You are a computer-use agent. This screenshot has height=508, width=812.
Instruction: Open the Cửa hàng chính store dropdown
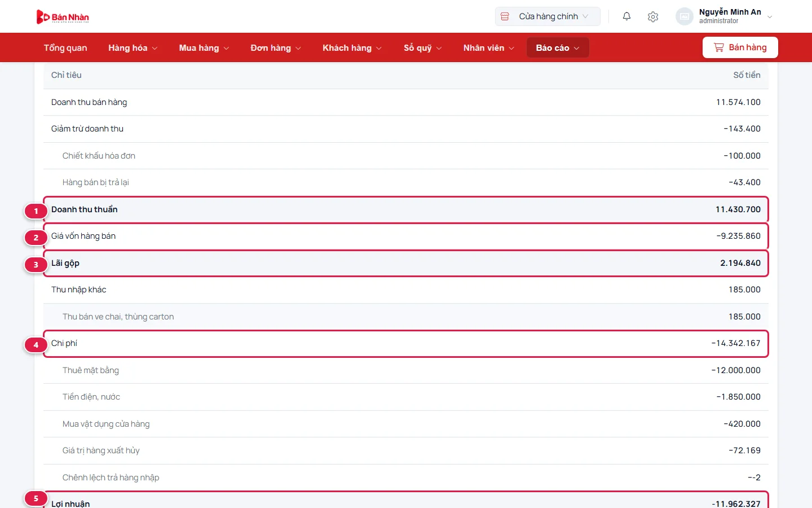point(548,16)
